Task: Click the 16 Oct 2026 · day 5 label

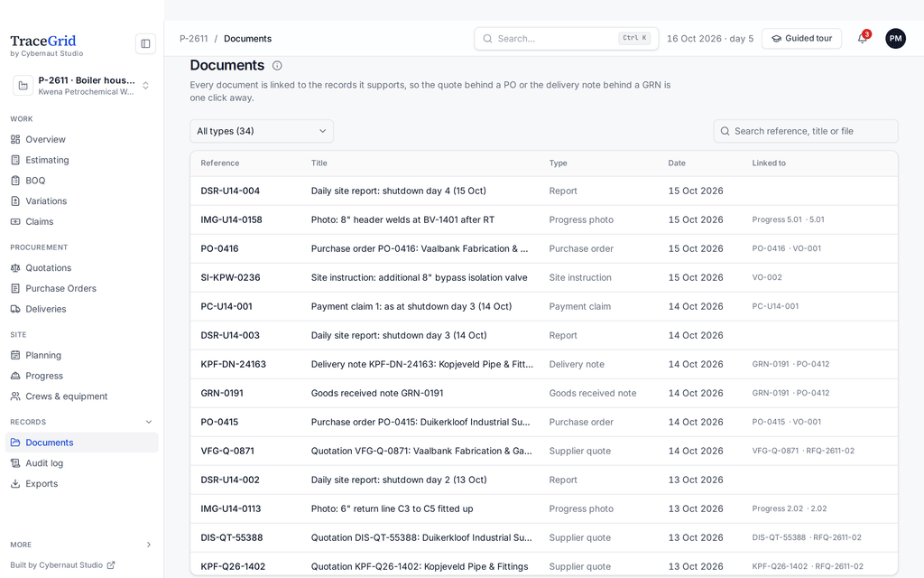Action: tap(710, 38)
